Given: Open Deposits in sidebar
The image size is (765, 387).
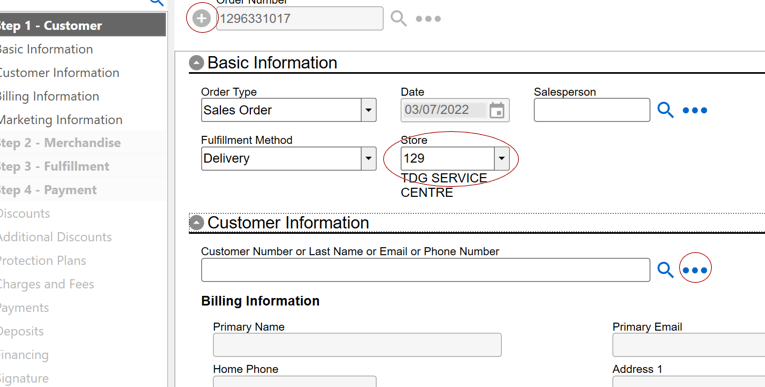Looking at the screenshot, I should (x=21, y=331).
